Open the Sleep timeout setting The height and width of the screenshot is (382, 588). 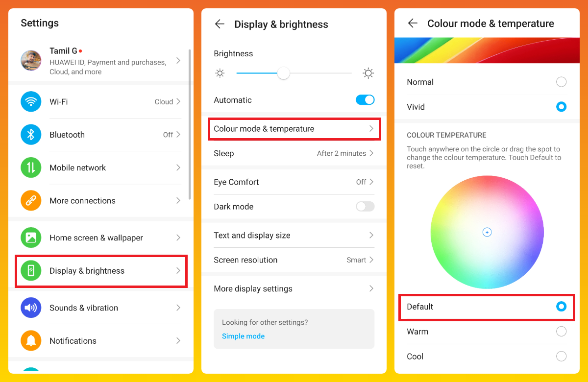click(x=294, y=153)
